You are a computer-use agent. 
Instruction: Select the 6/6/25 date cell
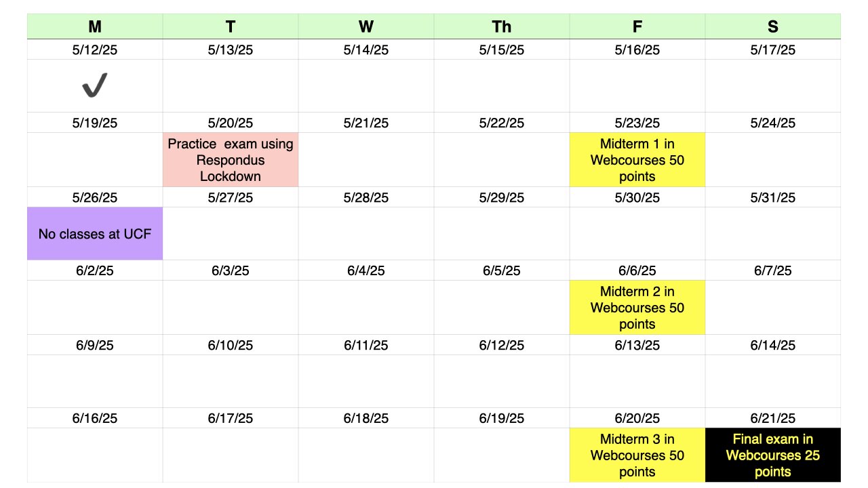pos(637,270)
